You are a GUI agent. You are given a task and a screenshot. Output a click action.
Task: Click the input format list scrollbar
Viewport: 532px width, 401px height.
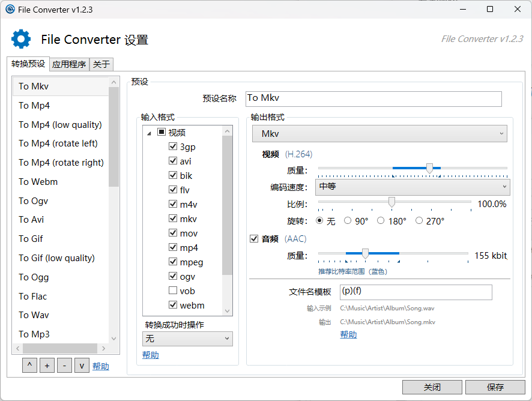coord(228,205)
